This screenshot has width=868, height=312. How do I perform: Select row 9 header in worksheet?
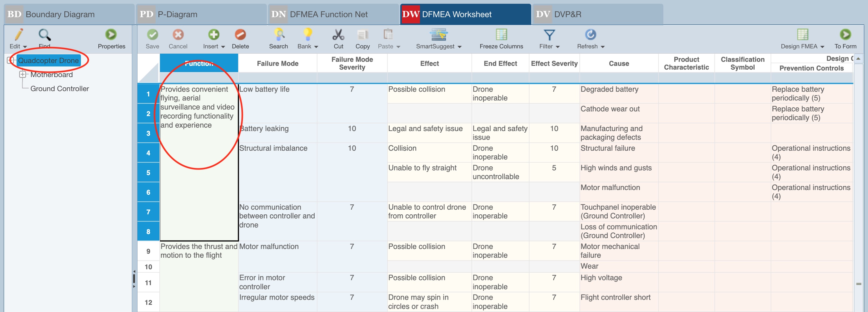click(148, 251)
